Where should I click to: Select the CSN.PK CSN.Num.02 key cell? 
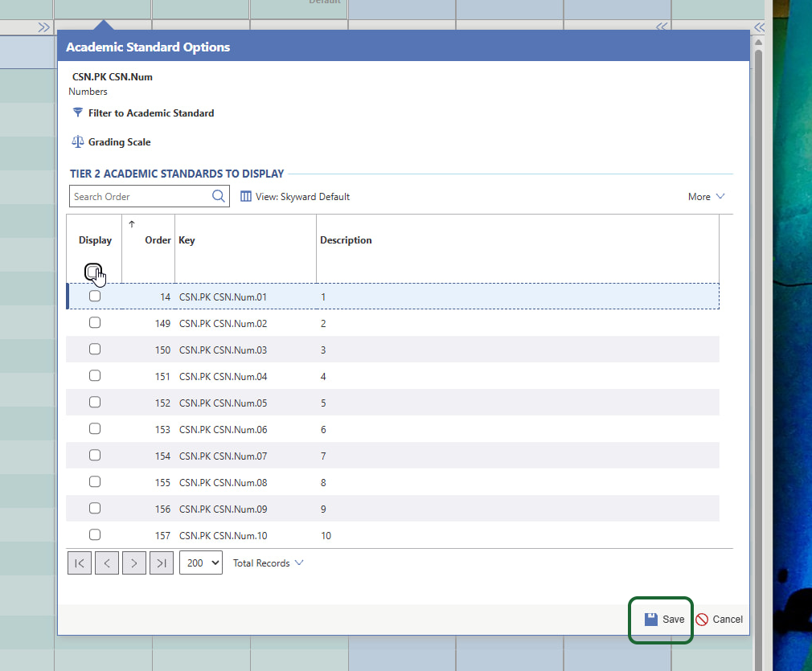pos(223,324)
